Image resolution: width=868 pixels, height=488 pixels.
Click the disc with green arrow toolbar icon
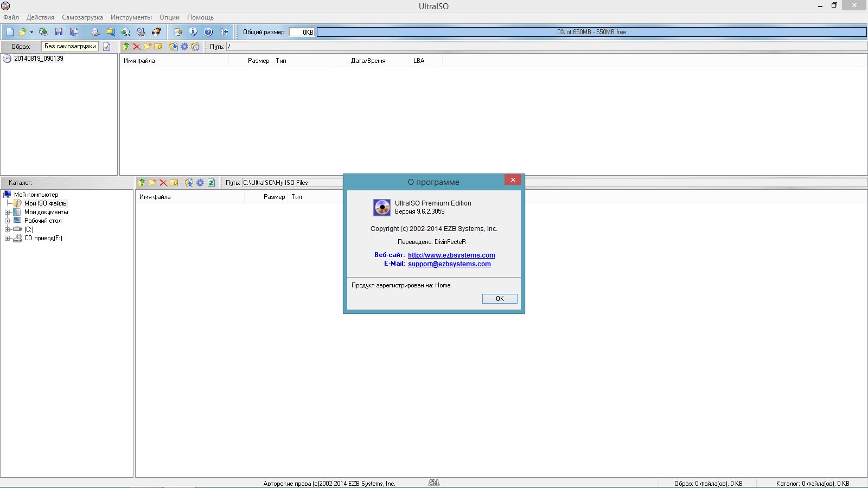point(126,32)
